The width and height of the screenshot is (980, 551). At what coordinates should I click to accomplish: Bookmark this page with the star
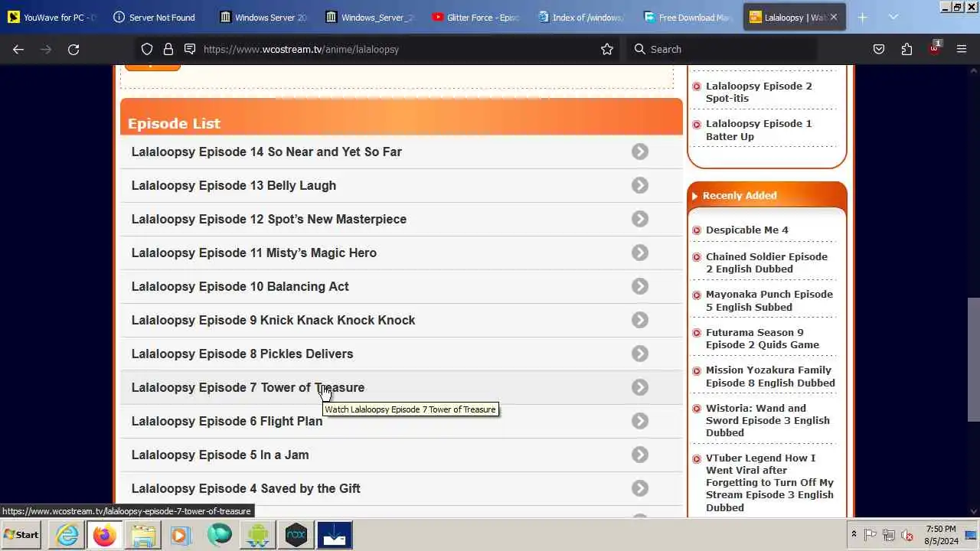tap(607, 49)
